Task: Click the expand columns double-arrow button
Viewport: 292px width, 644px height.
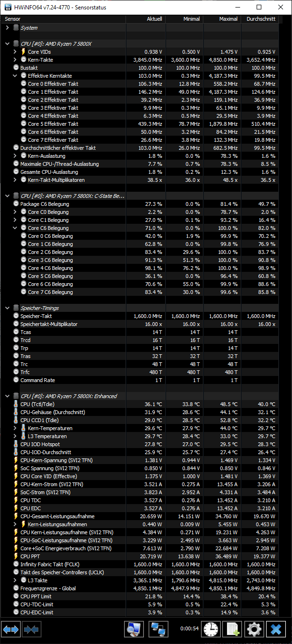Action: pos(11,629)
